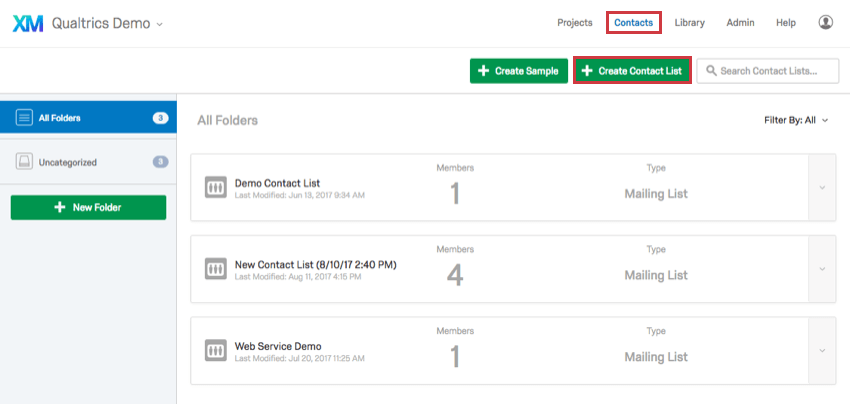Open the user account profile icon

click(x=825, y=22)
